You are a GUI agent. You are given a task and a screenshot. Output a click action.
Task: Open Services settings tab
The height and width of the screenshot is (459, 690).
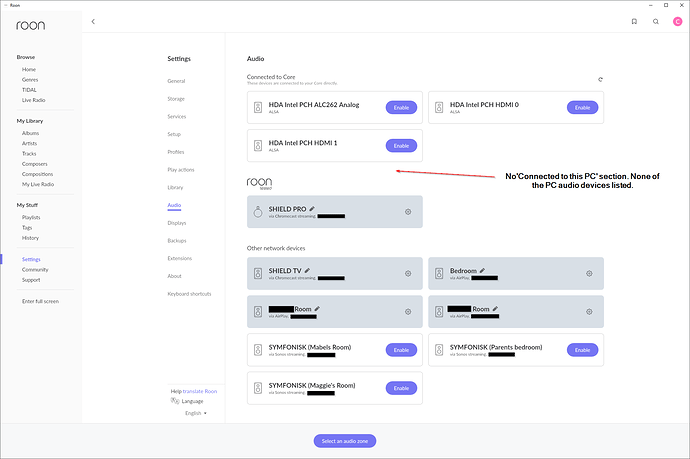[x=176, y=117]
